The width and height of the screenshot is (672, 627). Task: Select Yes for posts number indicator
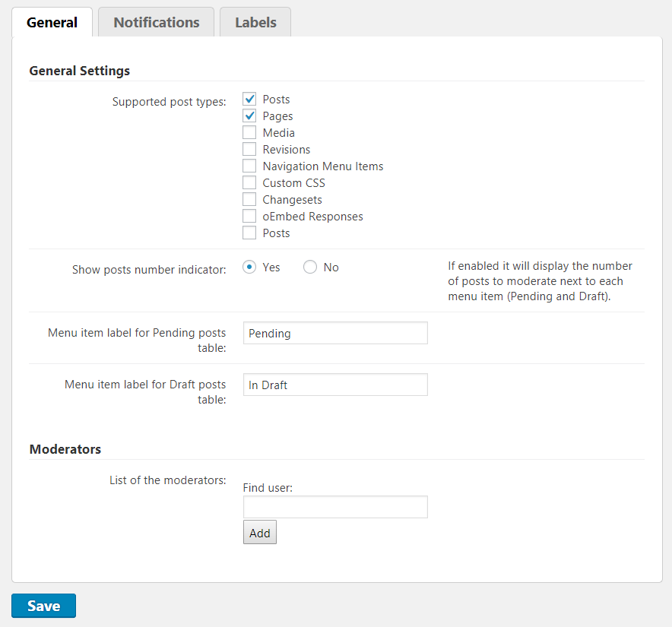pyautogui.click(x=249, y=268)
